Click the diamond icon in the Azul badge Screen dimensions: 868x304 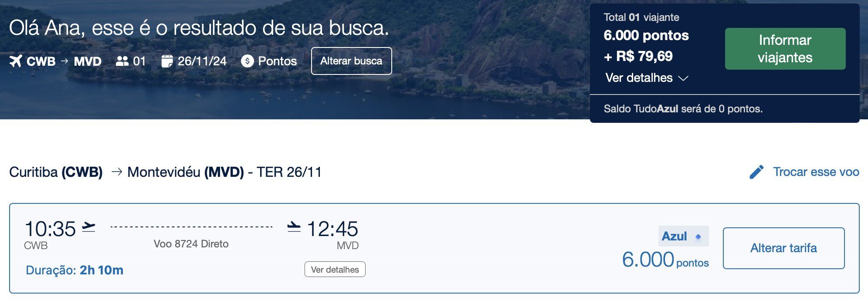tap(698, 236)
